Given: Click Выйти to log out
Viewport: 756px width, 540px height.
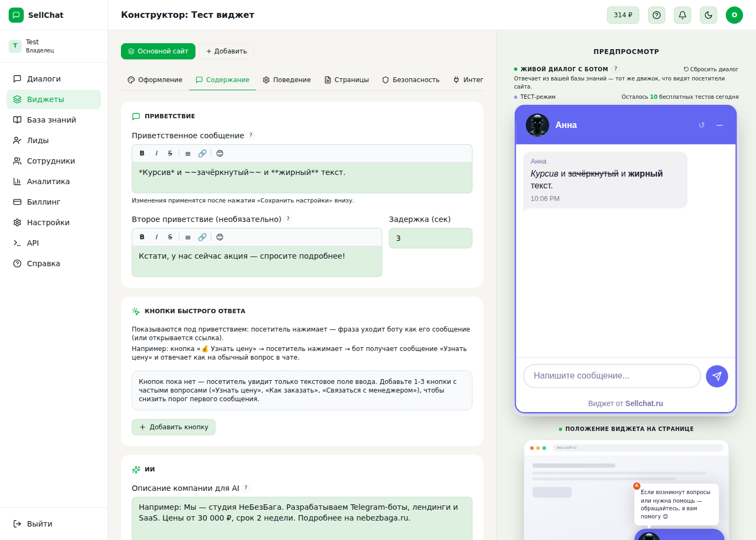Looking at the screenshot, I should (x=53, y=524).
